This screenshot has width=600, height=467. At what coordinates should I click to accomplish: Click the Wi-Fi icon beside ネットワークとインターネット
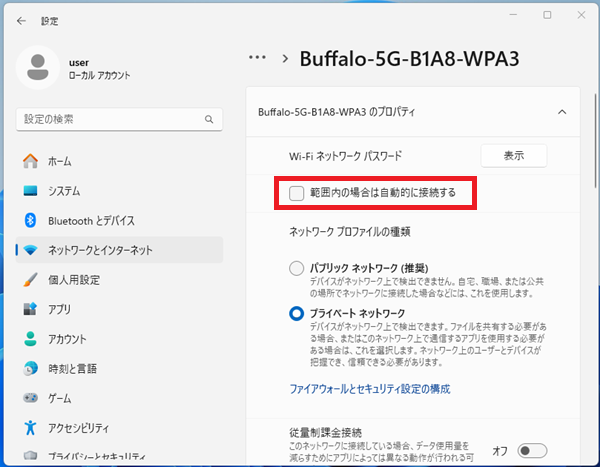coord(30,250)
